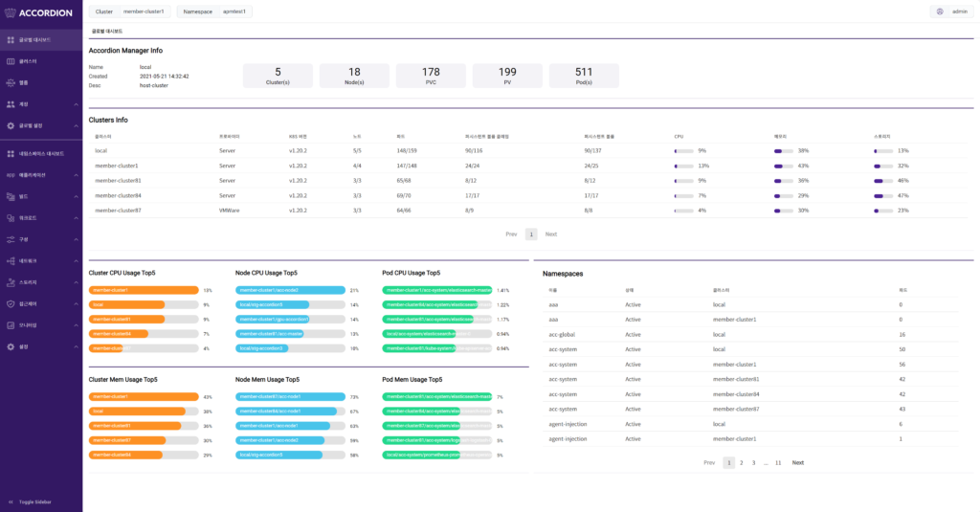Click the 빌드 icon in sidebar
Image resolution: width=980 pixels, height=512 pixels.
click(x=11, y=196)
